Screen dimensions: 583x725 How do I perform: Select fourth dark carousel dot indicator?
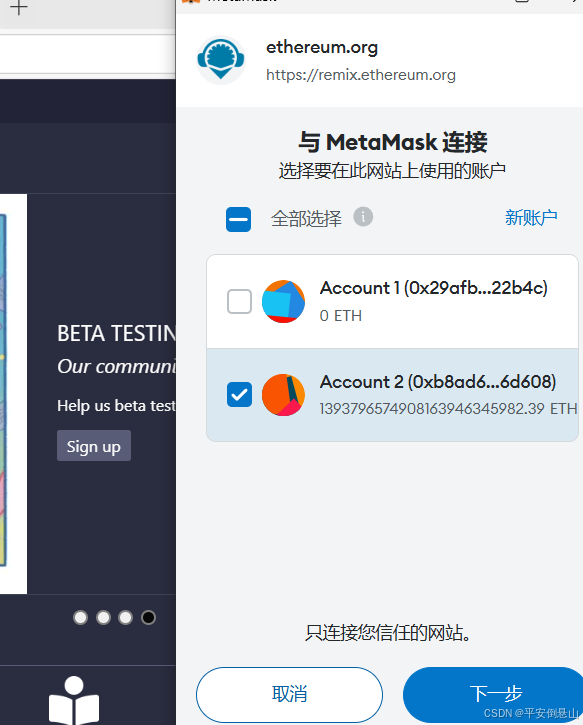tap(148, 617)
